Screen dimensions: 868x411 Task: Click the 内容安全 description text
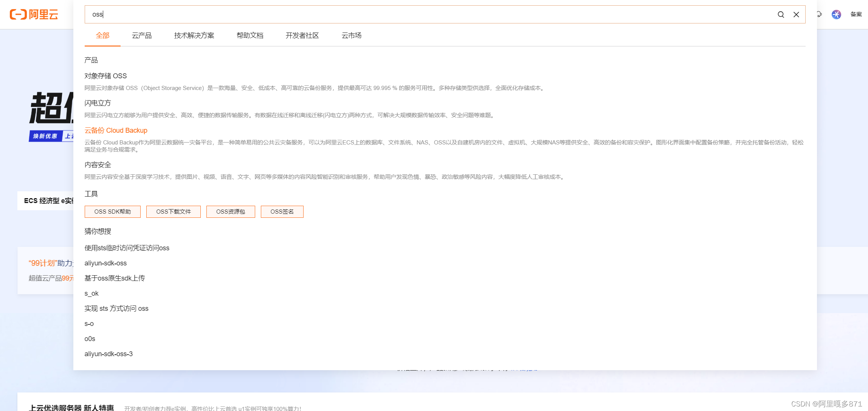click(325, 177)
